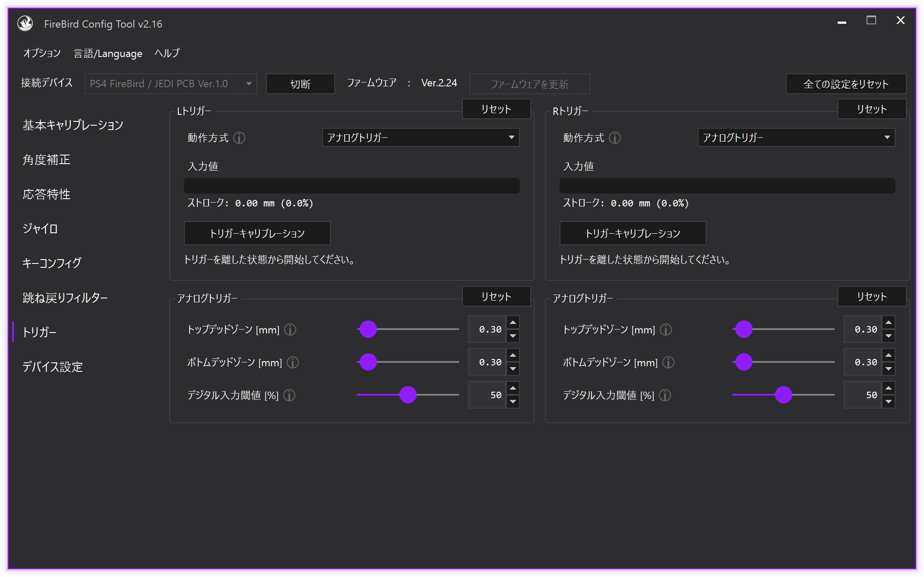Click R ボトムデッドゾーン info icon

668,362
